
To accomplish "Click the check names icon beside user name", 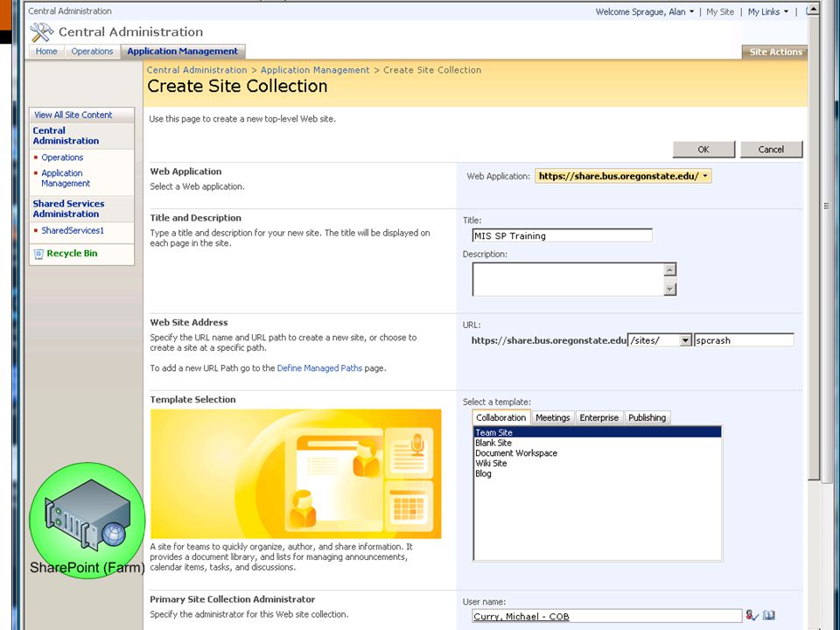I will (752, 615).
